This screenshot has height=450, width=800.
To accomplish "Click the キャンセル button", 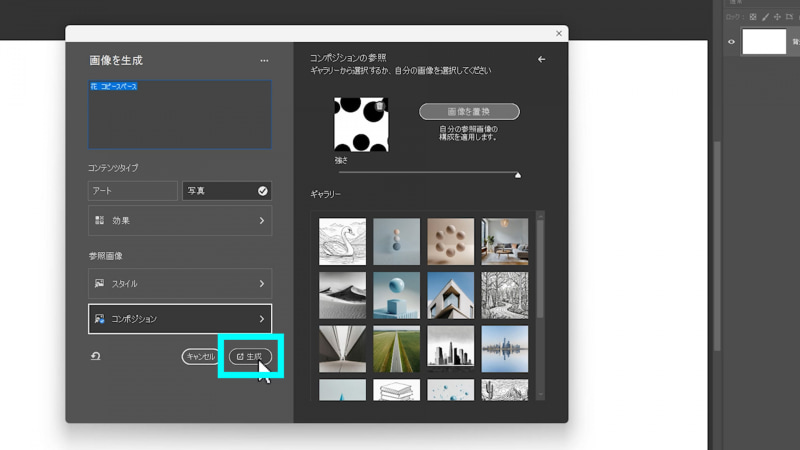I will 200,356.
